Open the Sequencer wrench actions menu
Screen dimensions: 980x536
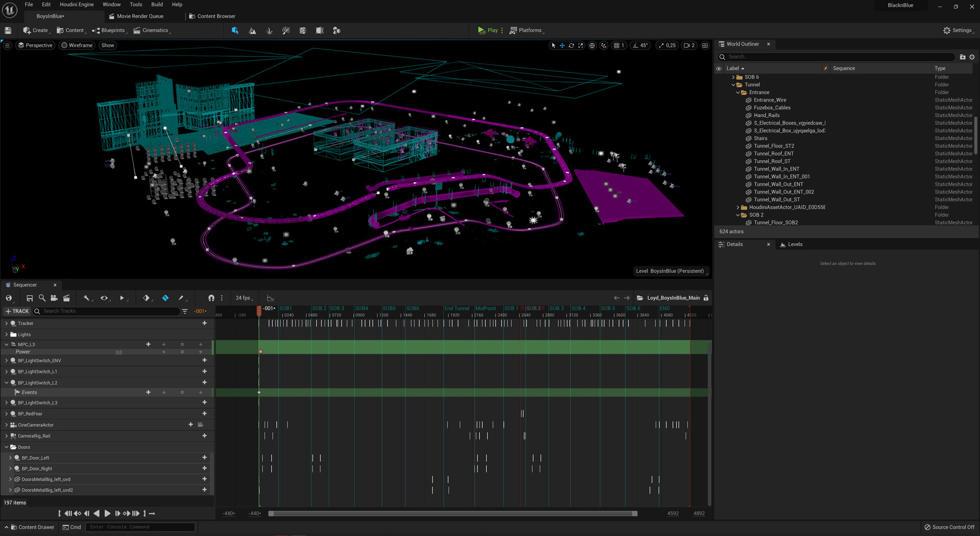pos(86,298)
